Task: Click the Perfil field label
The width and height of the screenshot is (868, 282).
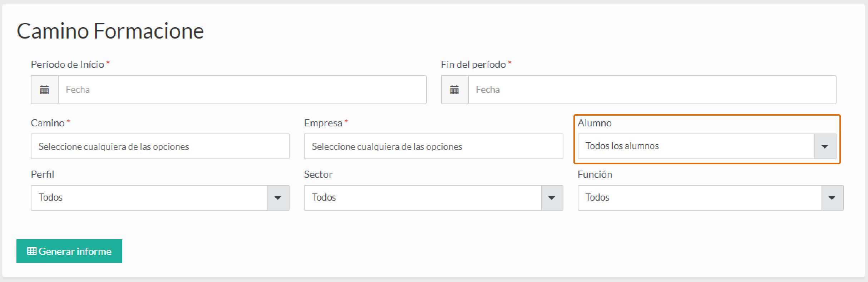Action: point(43,175)
